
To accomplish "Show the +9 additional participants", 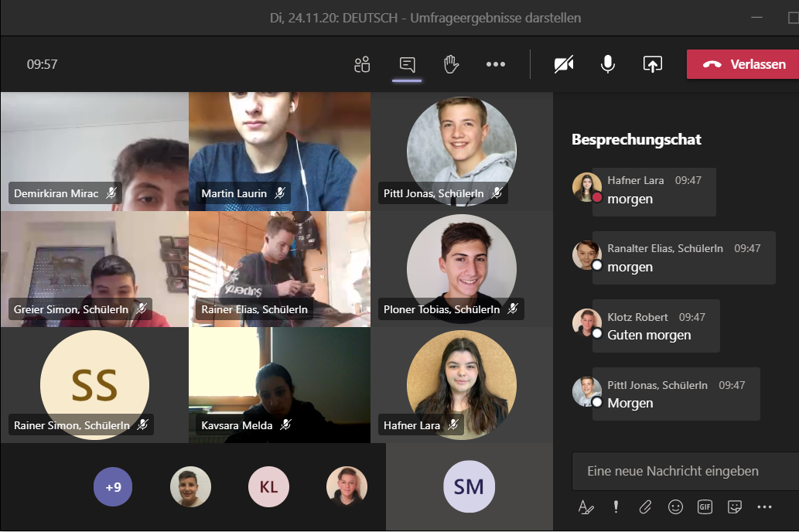I will (114, 487).
